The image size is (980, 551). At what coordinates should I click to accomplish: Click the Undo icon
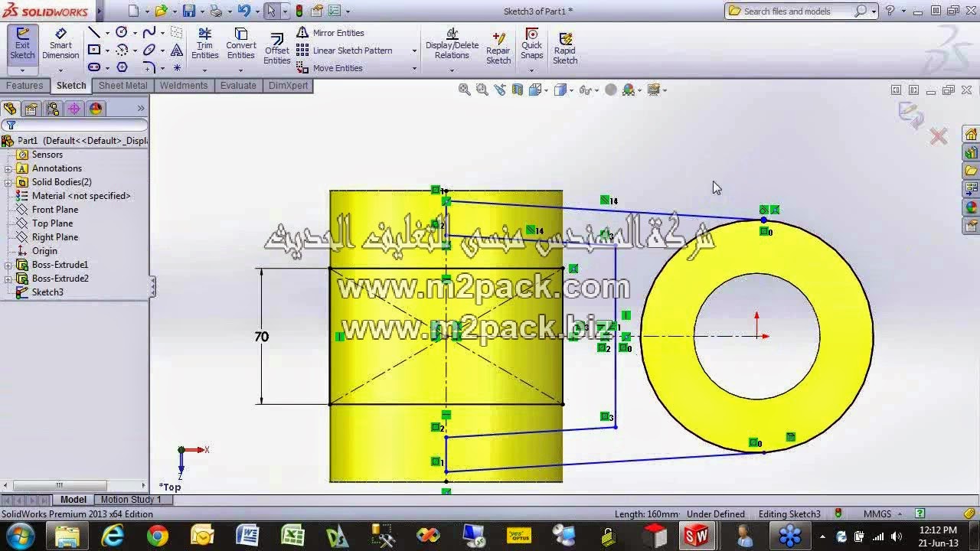point(243,11)
